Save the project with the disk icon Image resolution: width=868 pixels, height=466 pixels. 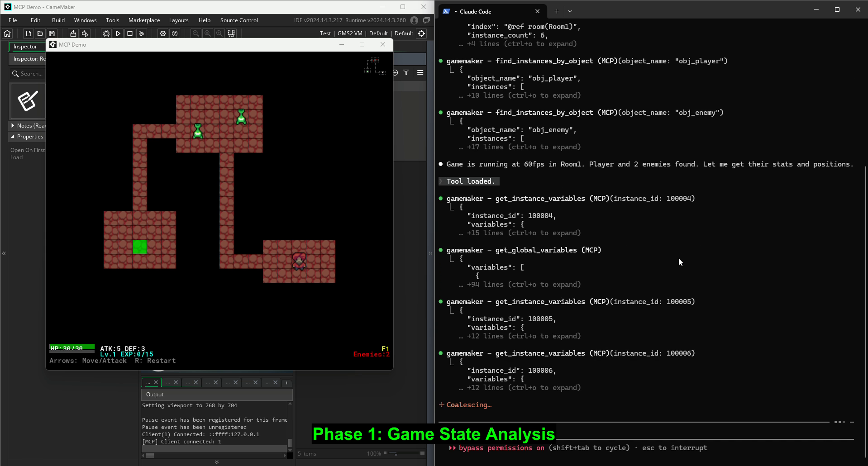(52, 33)
